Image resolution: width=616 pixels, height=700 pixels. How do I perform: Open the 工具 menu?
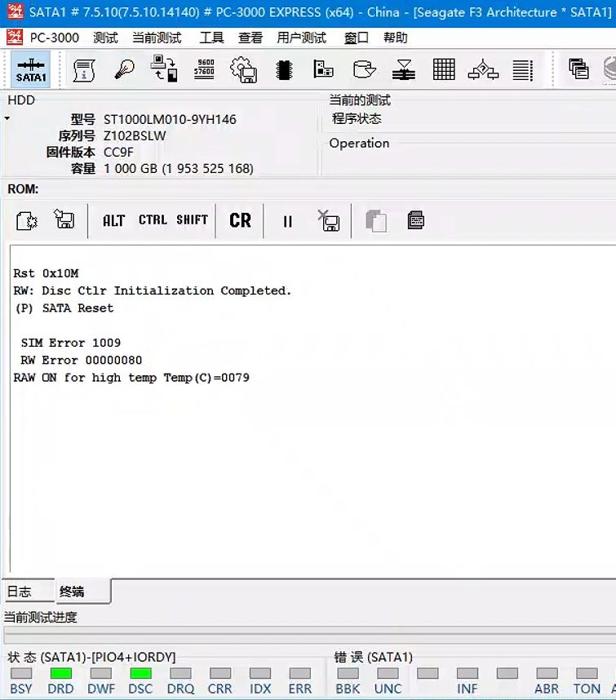click(211, 38)
